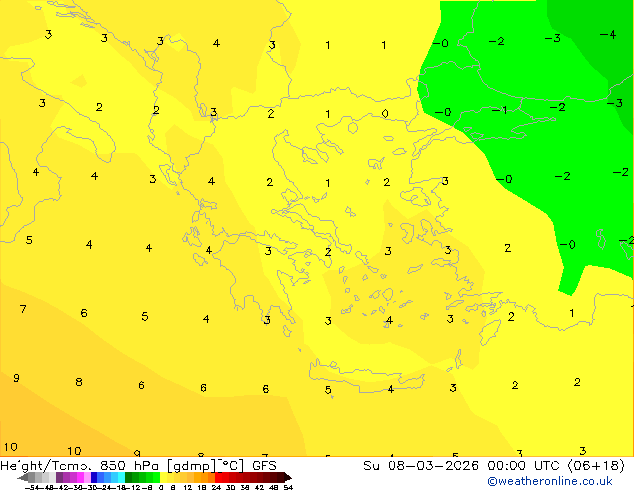Pick the dark blue swatch in the legend
The width and height of the screenshot is (634, 490).
pyautogui.click(x=94, y=477)
